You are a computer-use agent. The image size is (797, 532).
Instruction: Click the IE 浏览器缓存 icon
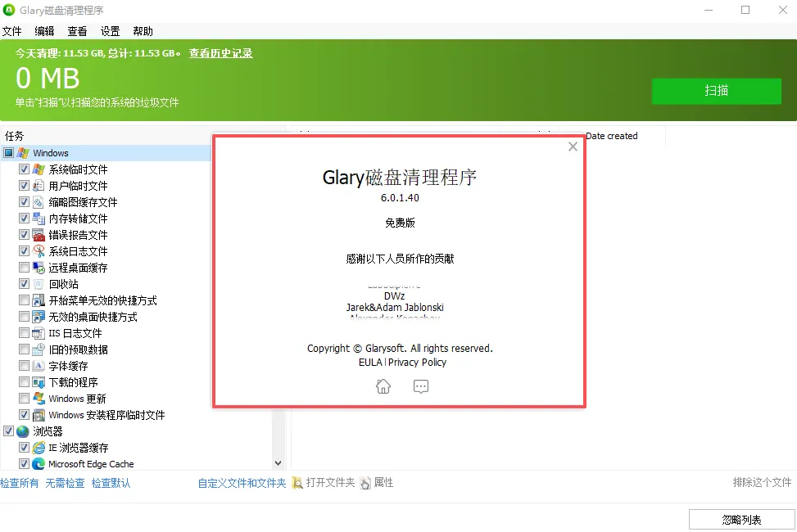[x=38, y=448]
